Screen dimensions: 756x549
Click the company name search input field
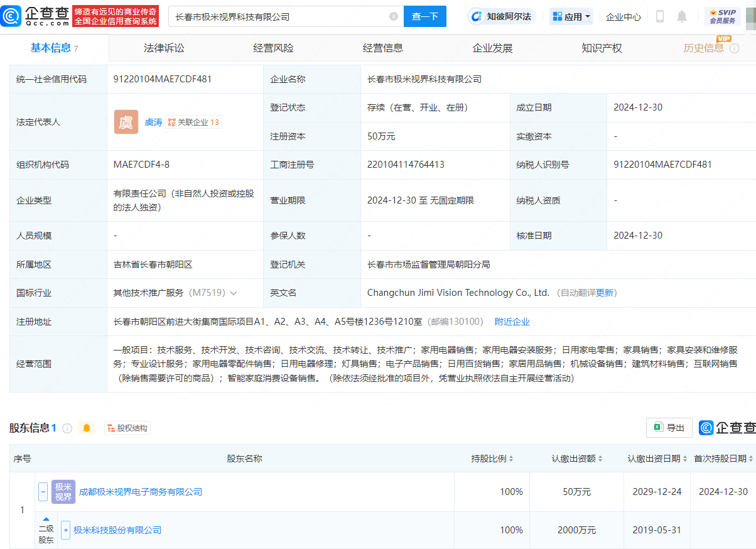[x=276, y=16]
